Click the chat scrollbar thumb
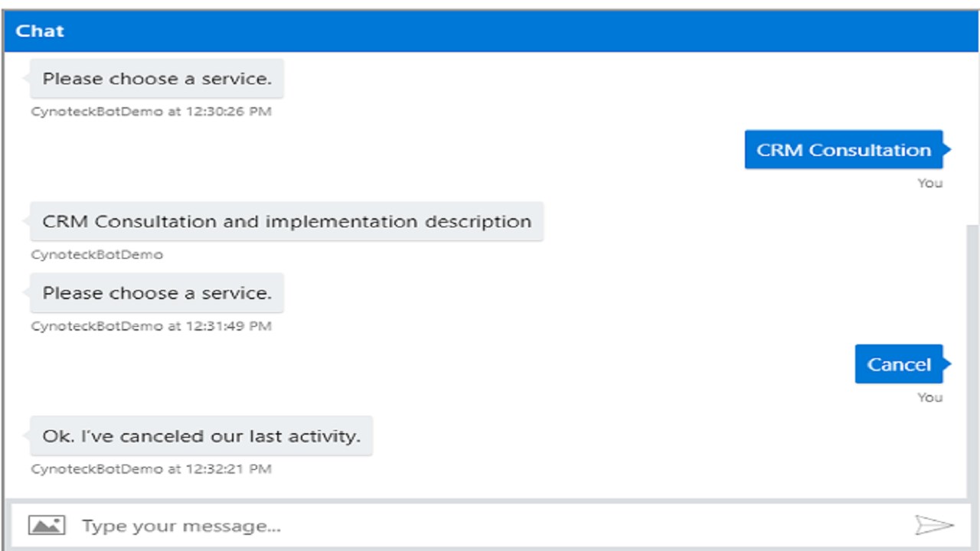The width and height of the screenshot is (980, 551). 972,360
